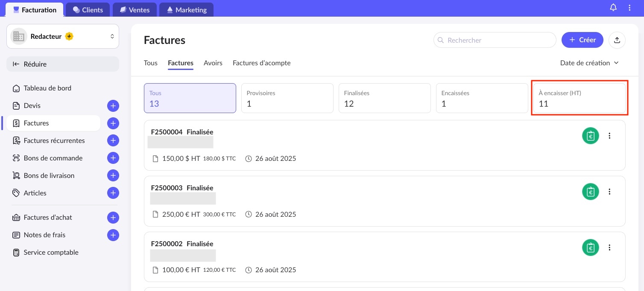Image resolution: width=644 pixels, height=291 pixels.
Task: Click the plus next to Notes de frais
Action: [113, 235]
